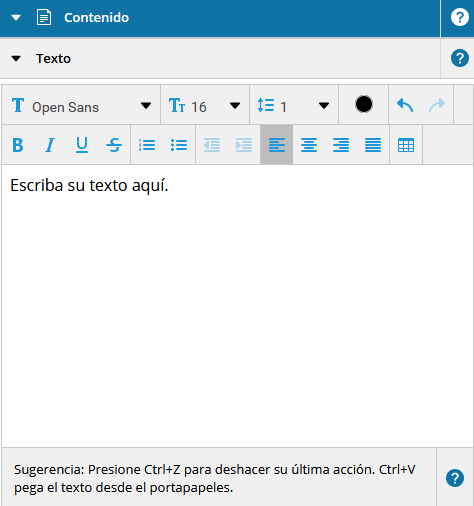Decrease the paragraph indent

(x=212, y=145)
